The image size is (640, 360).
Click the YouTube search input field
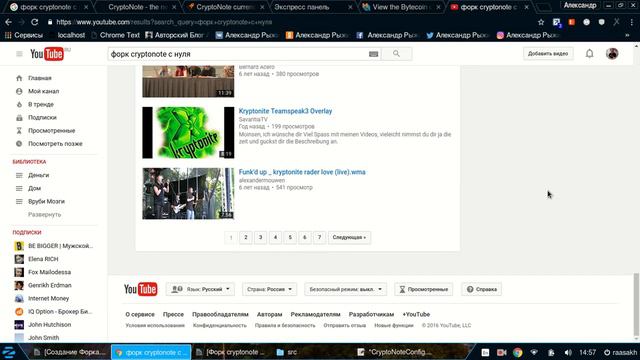(238, 54)
